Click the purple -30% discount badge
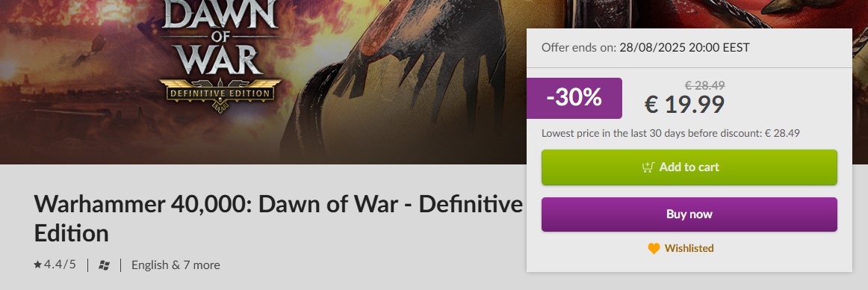 574,98
